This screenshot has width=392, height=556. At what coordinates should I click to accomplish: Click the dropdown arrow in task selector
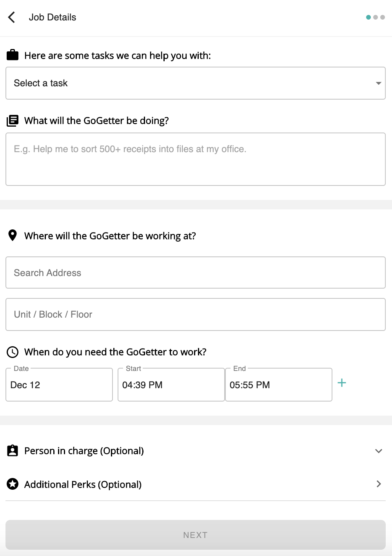378,83
